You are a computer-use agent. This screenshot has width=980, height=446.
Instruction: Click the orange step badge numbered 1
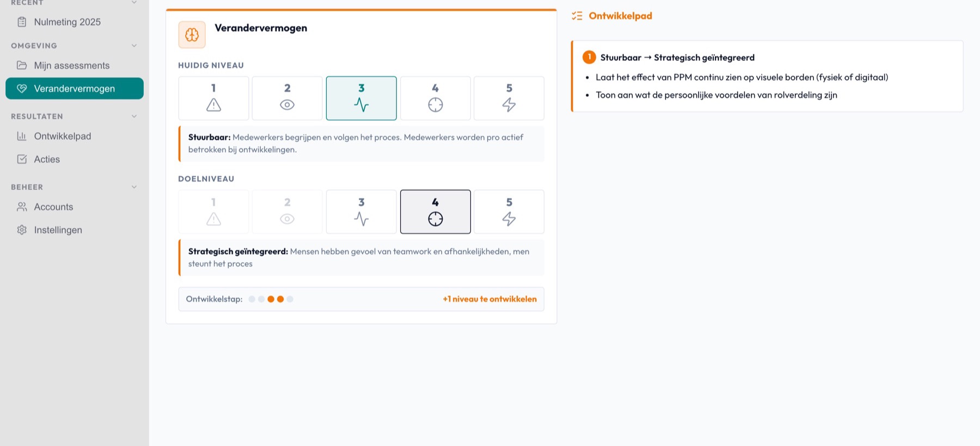(589, 57)
